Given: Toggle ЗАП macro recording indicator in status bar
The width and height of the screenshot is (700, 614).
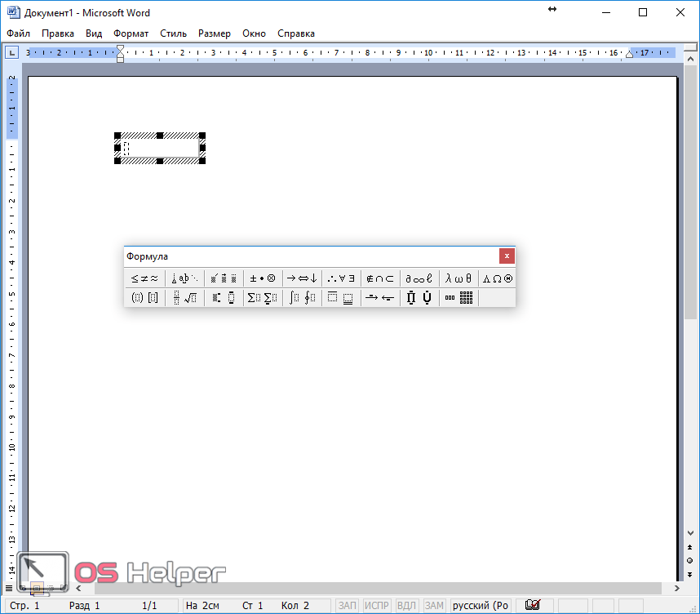Looking at the screenshot, I should [x=348, y=606].
